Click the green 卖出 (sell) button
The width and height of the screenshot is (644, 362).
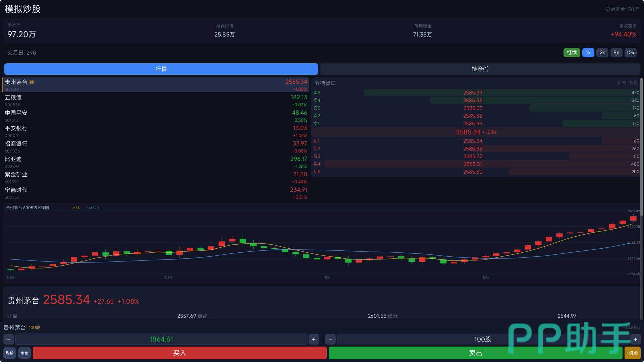pyautogui.click(x=476, y=353)
